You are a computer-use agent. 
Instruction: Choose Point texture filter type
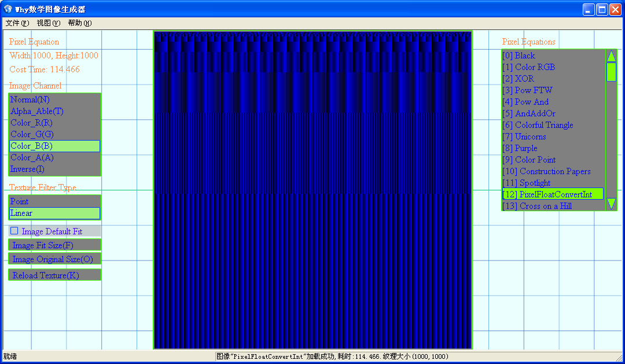point(54,201)
